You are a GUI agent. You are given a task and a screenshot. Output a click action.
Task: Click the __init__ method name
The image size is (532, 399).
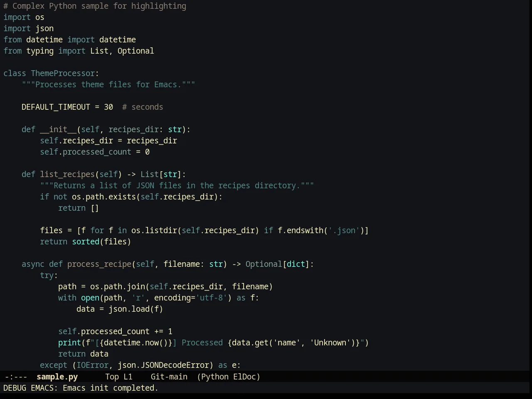[x=58, y=130]
